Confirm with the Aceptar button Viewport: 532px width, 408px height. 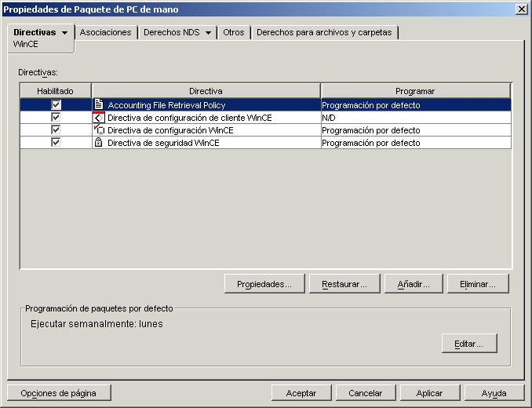(301, 393)
